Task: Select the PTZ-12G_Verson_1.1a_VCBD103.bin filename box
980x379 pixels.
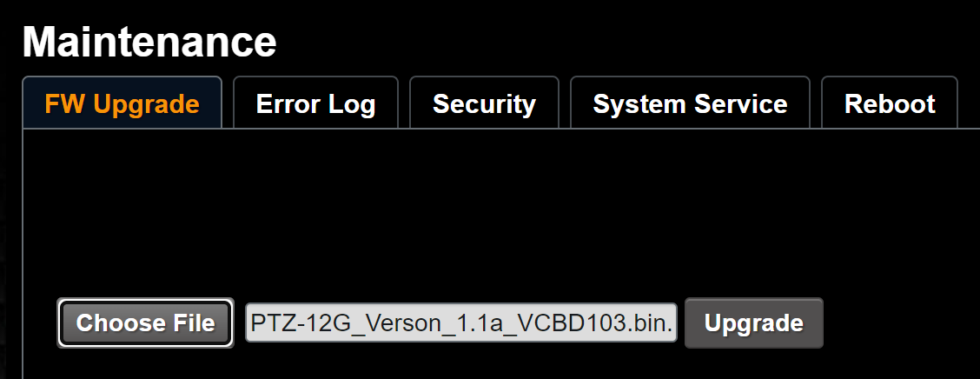Action: 460,323
